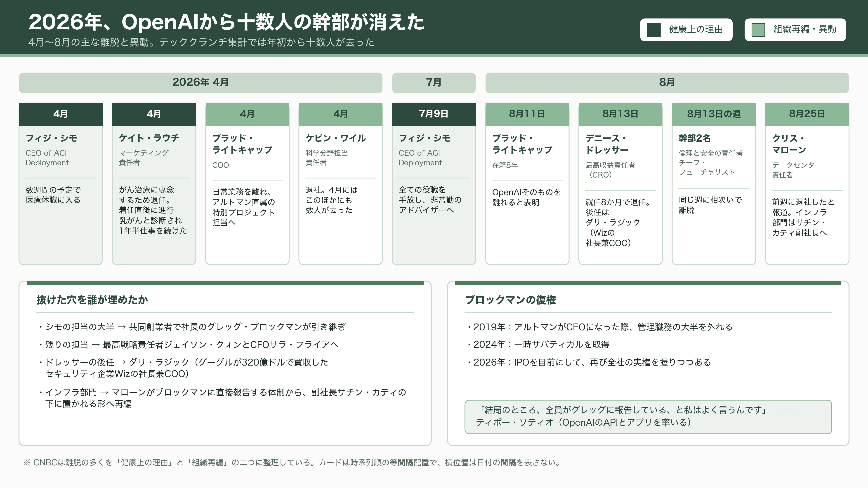Select the 健康上の理由 legend label
The width and height of the screenshot is (868, 488).
[696, 30]
